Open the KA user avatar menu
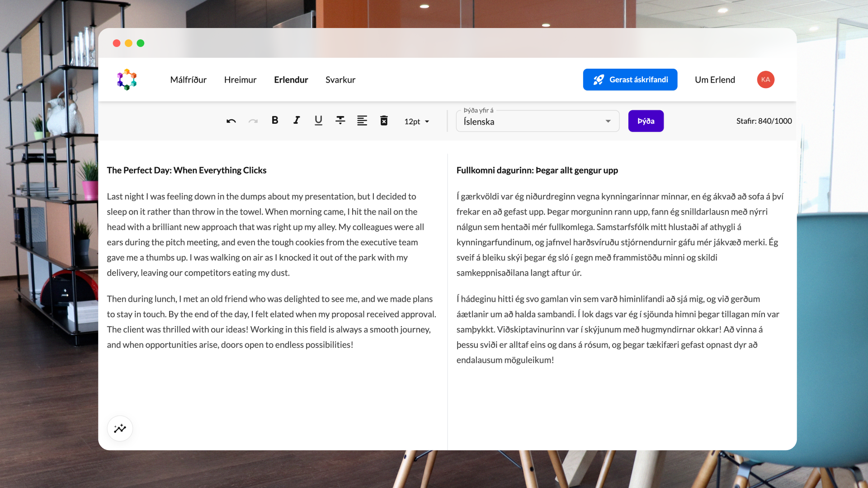 [x=766, y=80]
